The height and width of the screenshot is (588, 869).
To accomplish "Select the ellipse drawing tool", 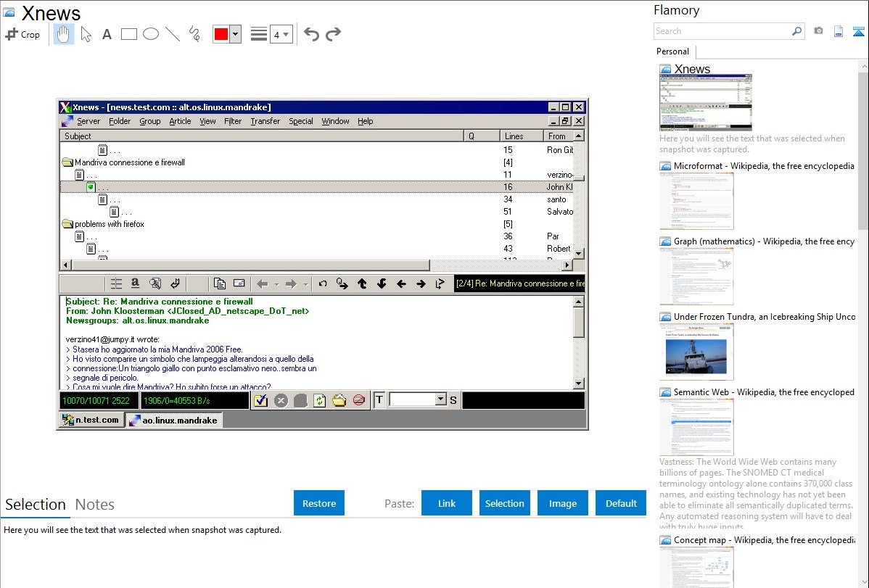I will (151, 34).
